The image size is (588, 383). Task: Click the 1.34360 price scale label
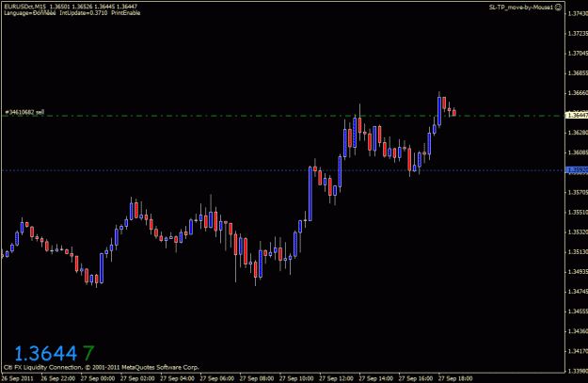coord(578,331)
